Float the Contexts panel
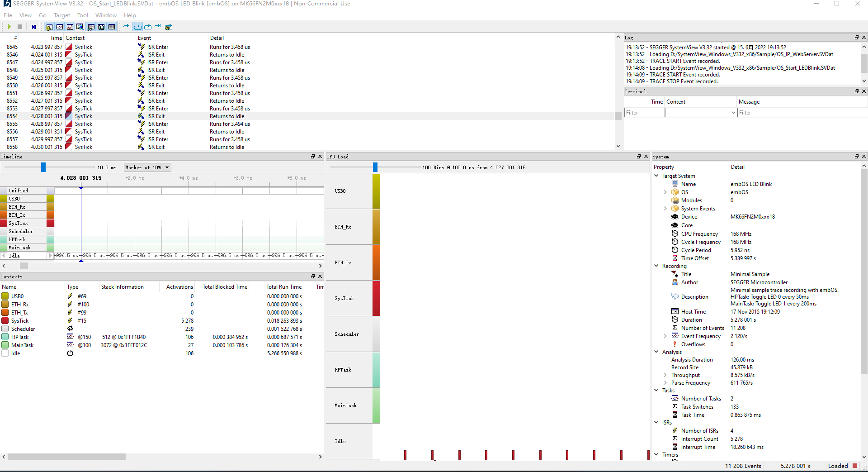The height and width of the screenshot is (472, 868). click(312, 277)
